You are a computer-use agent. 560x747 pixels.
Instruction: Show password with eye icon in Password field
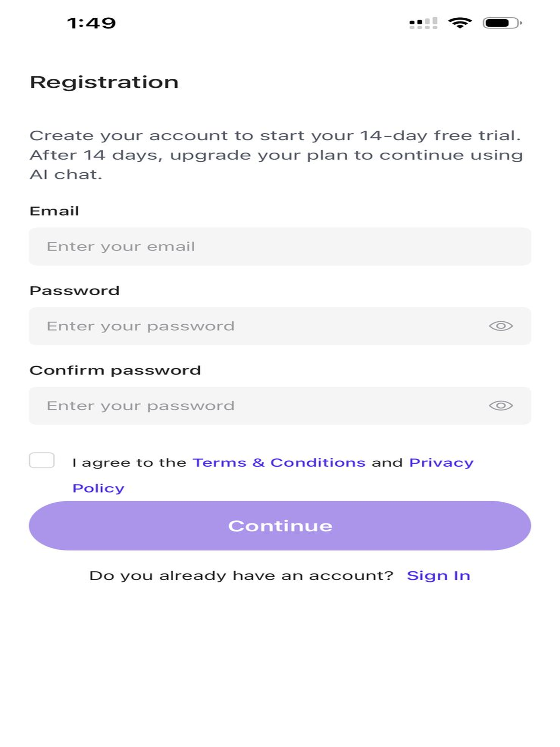tap(501, 326)
